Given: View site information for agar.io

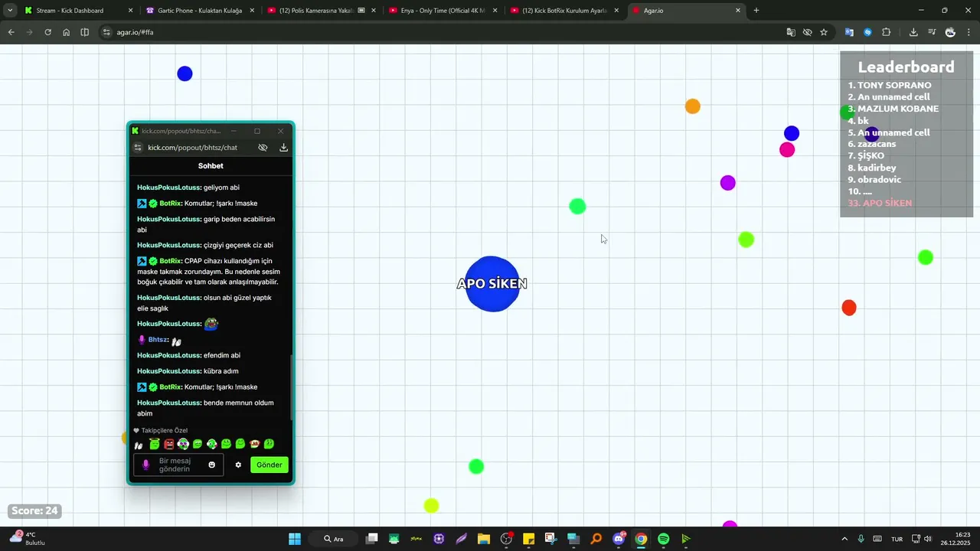Looking at the screenshot, I should pyautogui.click(x=107, y=32).
